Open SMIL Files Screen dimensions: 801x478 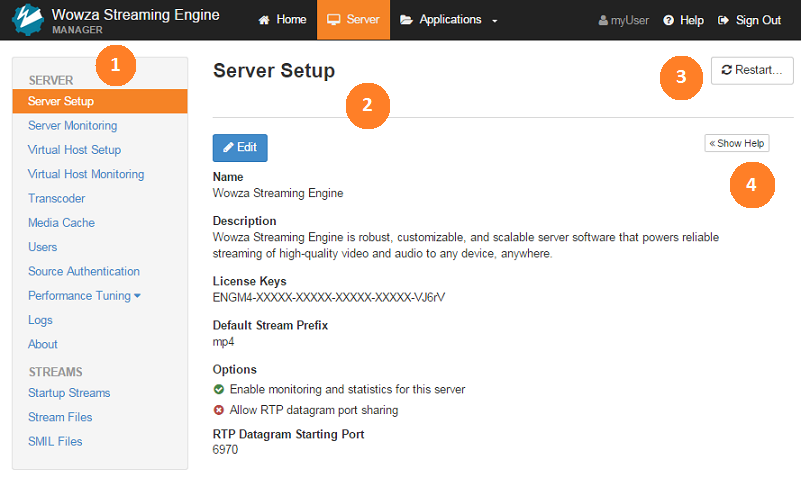point(55,441)
